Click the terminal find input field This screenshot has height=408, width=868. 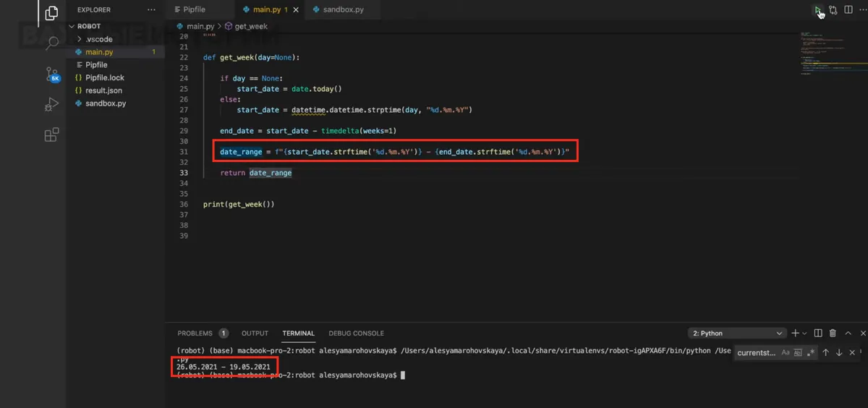tap(756, 353)
